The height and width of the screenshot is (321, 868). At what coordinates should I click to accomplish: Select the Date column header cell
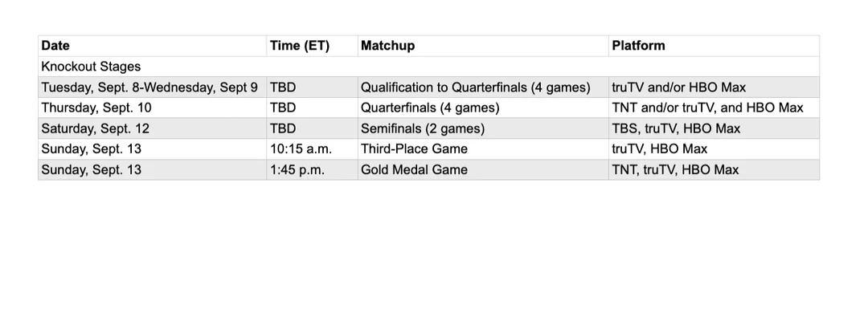pyautogui.click(x=152, y=46)
